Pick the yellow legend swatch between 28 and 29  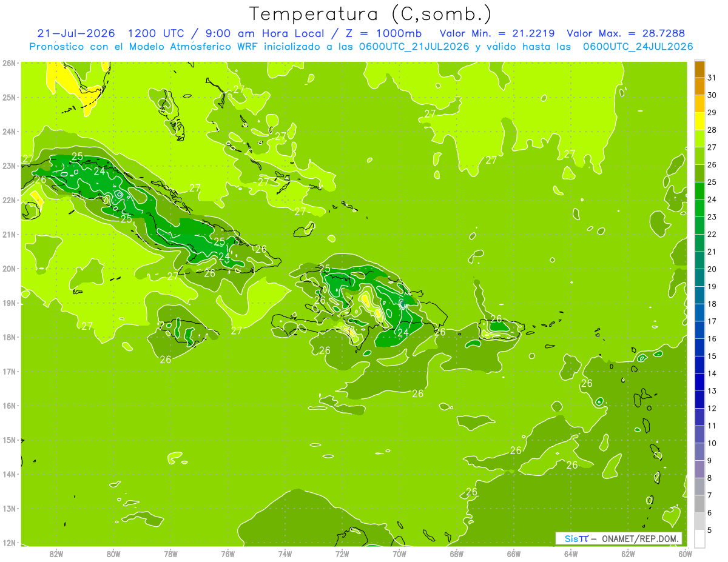(x=699, y=121)
